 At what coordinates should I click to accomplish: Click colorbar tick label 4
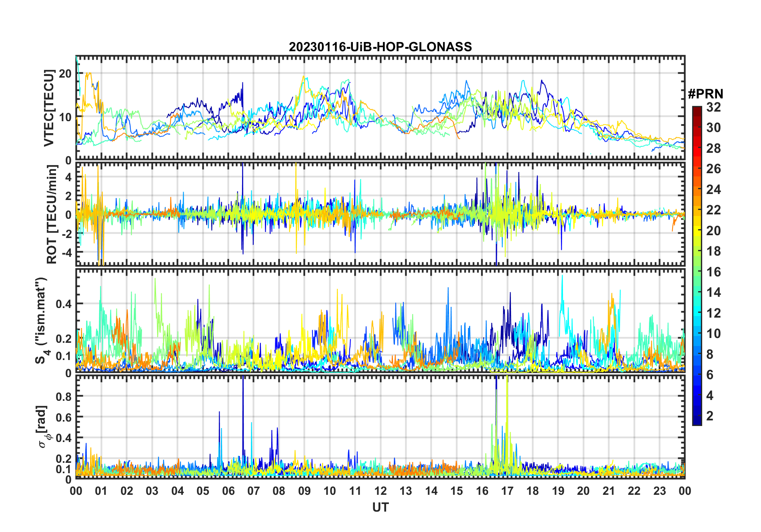710,395
